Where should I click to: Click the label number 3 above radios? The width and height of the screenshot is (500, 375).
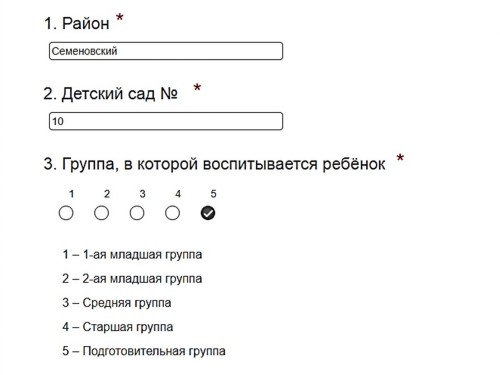pos(142,194)
